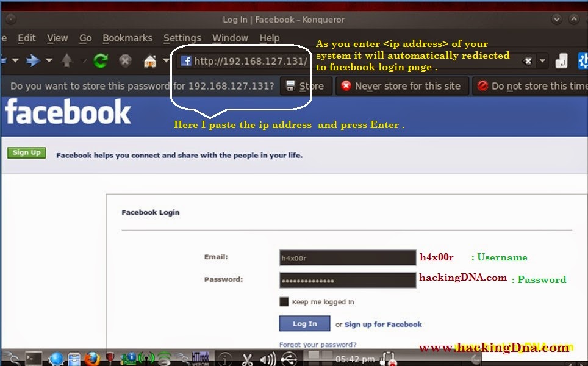Open the Settings menu
Image resolution: width=588 pixels, height=366 pixels.
pyautogui.click(x=182, y=38)
